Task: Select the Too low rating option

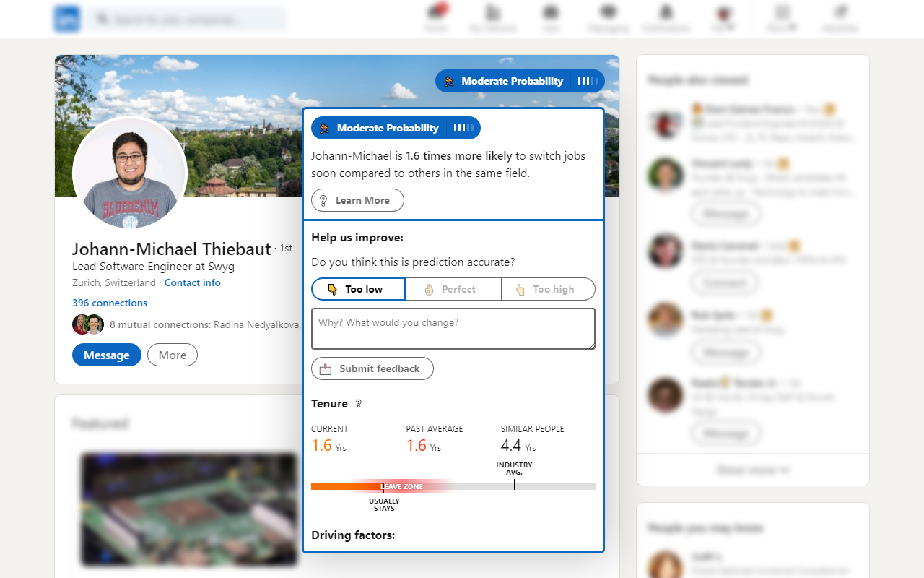Action: tap(358, 289)
